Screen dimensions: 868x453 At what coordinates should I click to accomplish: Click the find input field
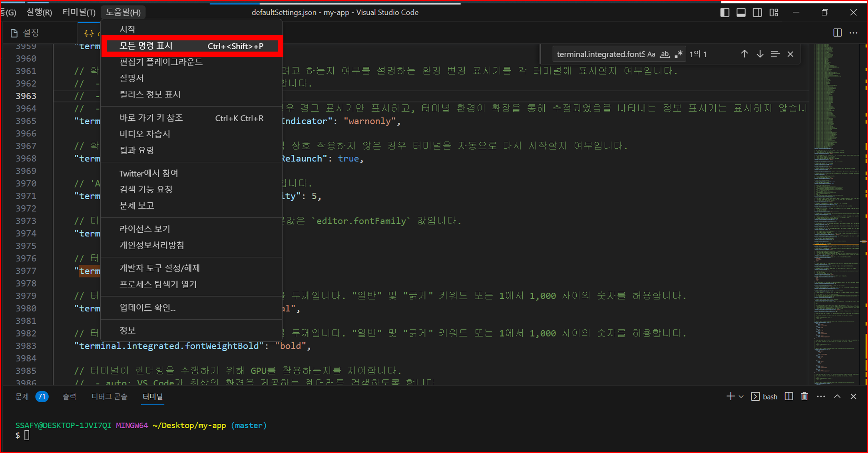coord(599,54)
